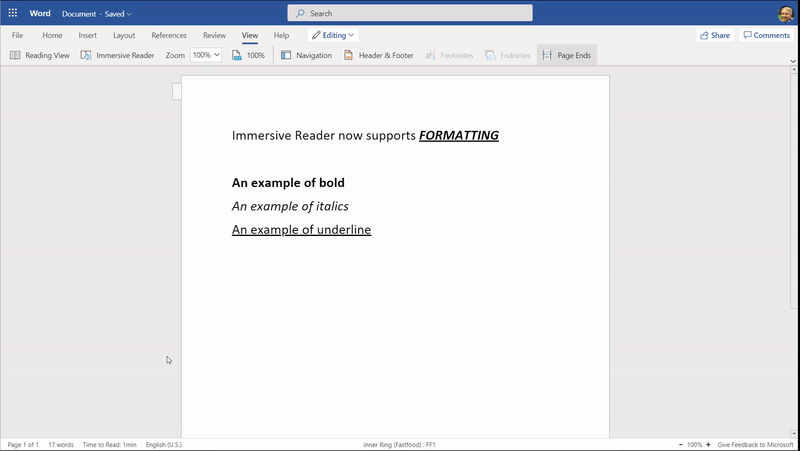The height and width of the screenshot is (451, 800).
Task: Open the Comments pane
Action: point(766,35)
